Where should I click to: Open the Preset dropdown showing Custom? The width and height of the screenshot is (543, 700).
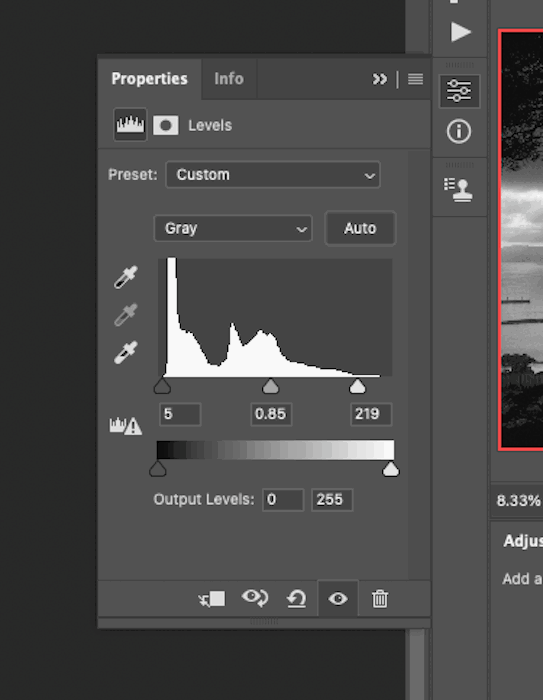[273, 175]
